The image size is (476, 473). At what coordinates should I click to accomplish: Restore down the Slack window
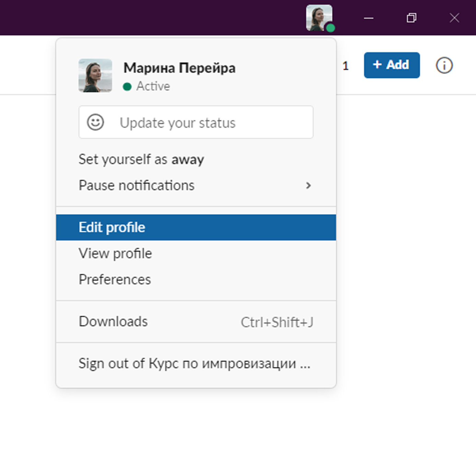coord(411,18)
